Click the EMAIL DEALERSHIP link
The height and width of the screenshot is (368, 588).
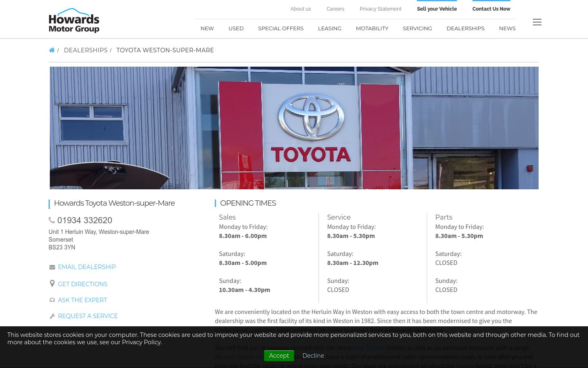(x=87, y=267)
